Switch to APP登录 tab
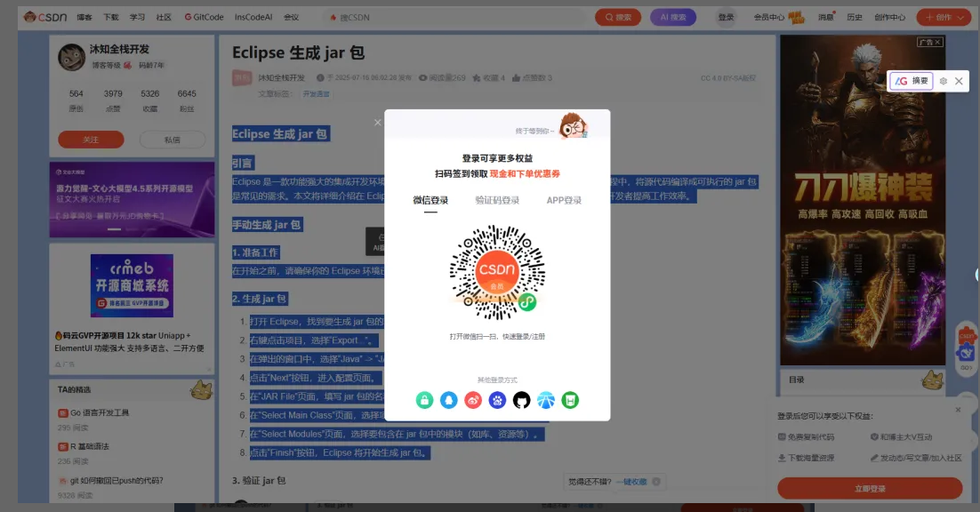The image size is (980, 512). [564, 200]
